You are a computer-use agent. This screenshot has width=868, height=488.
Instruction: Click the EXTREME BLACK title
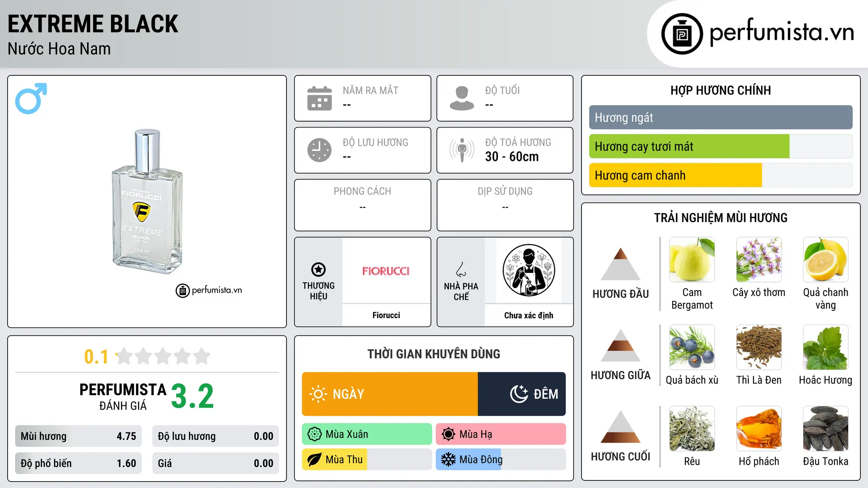(x=93, y=24)
